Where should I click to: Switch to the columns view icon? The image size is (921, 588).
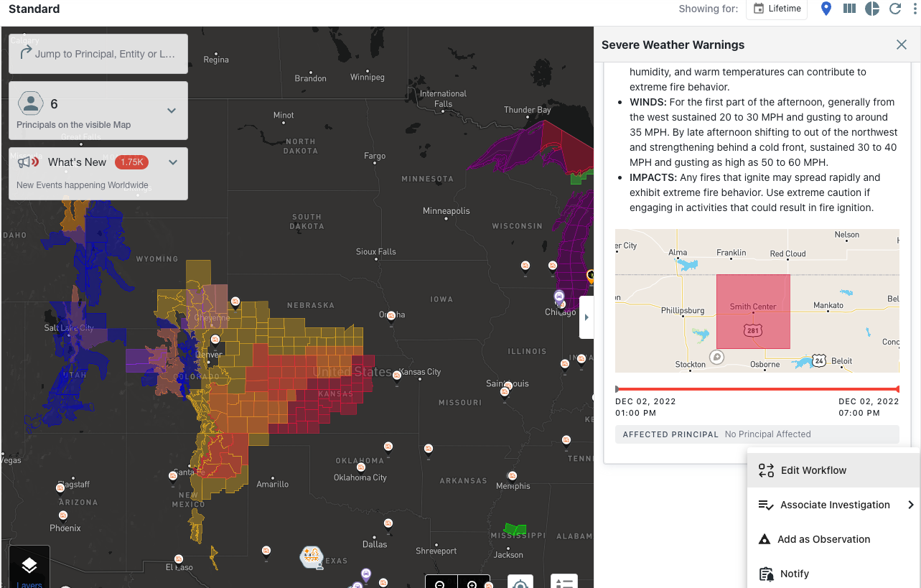click(x=849, y=9)
